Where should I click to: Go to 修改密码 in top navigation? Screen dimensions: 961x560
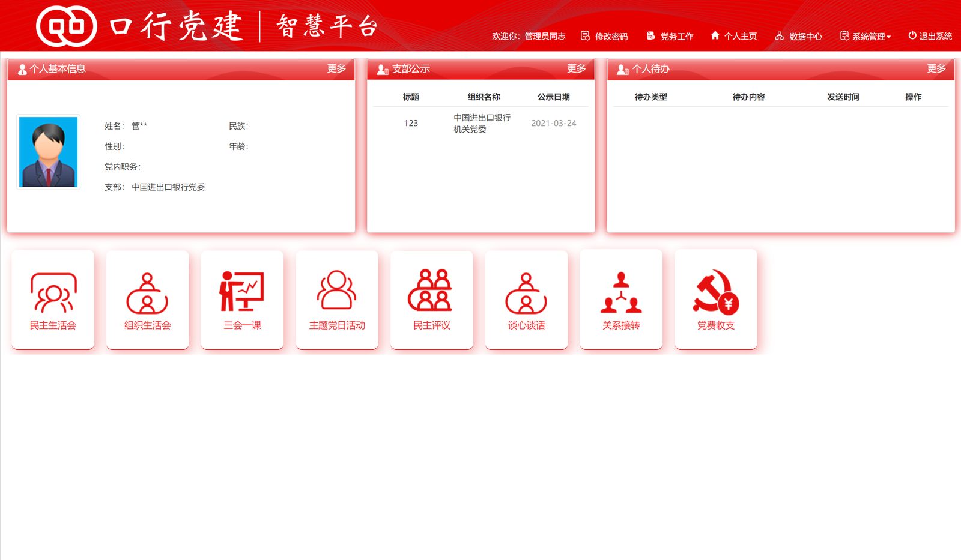[604, 36]
